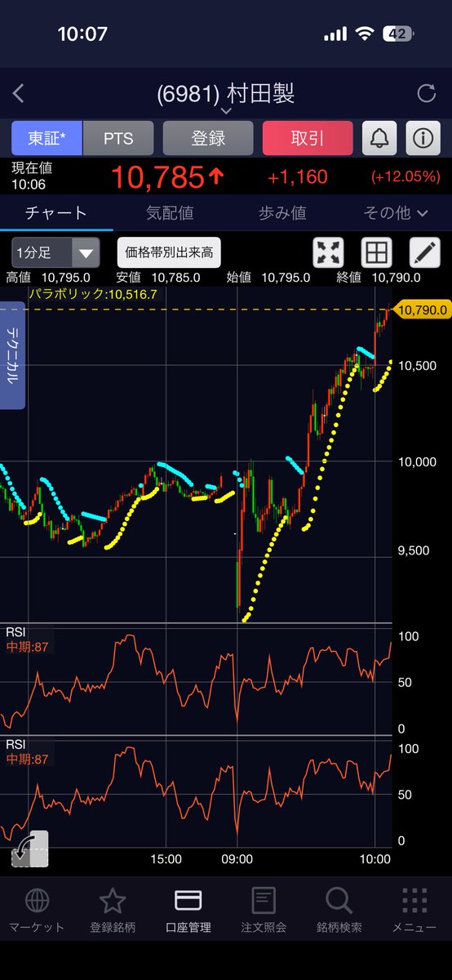The width and height of the screenshot is (452, 980).
Task: Tap the current price 10,785
Action: [157, 177]
